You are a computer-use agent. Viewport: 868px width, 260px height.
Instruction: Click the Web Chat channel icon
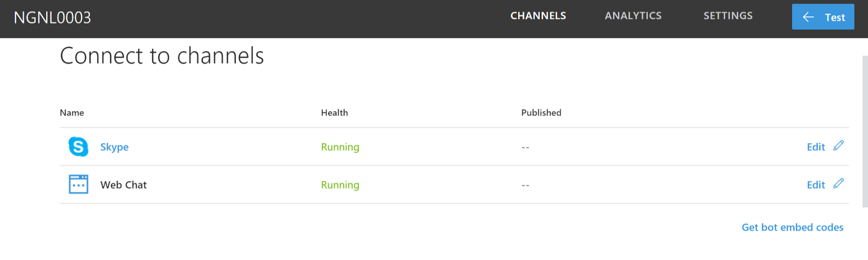[x=78, y=185]
